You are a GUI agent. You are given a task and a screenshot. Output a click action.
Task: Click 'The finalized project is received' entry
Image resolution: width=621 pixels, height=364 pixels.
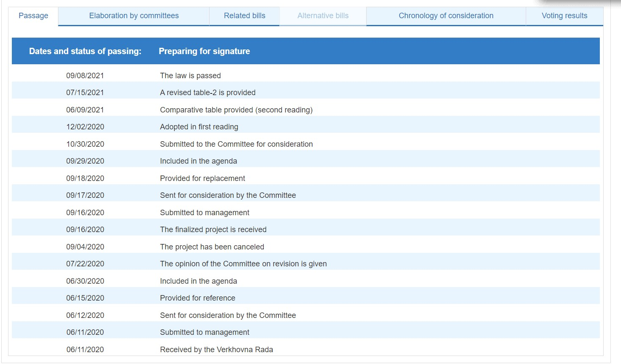pos(213,230)
